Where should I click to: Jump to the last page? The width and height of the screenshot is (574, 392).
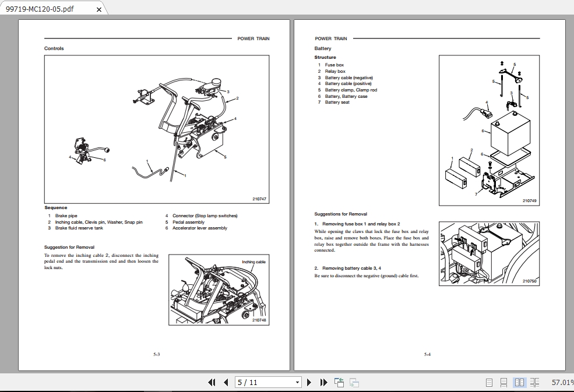pyautogui.click(x=324, y=383)
